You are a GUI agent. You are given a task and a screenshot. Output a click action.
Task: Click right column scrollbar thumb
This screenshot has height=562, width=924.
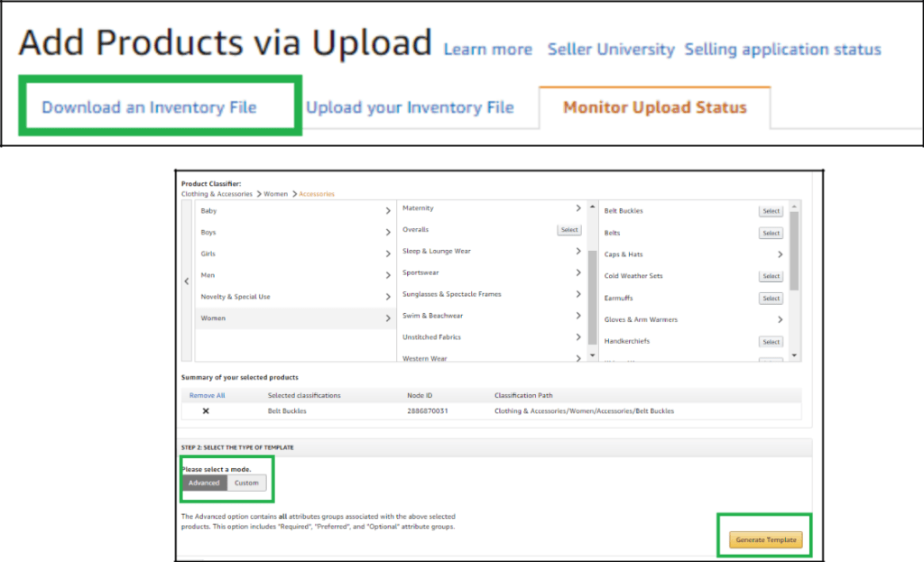coord(794,251)
